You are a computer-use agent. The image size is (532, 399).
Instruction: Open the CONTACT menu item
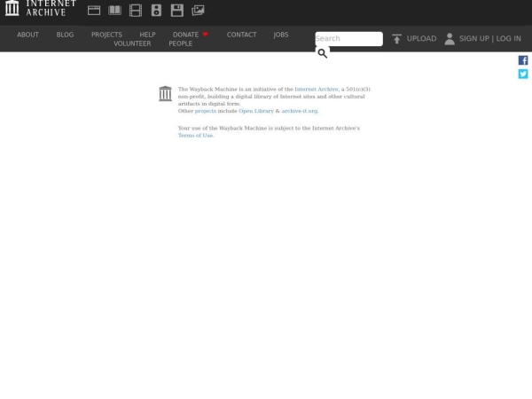[x=241, y=35]
